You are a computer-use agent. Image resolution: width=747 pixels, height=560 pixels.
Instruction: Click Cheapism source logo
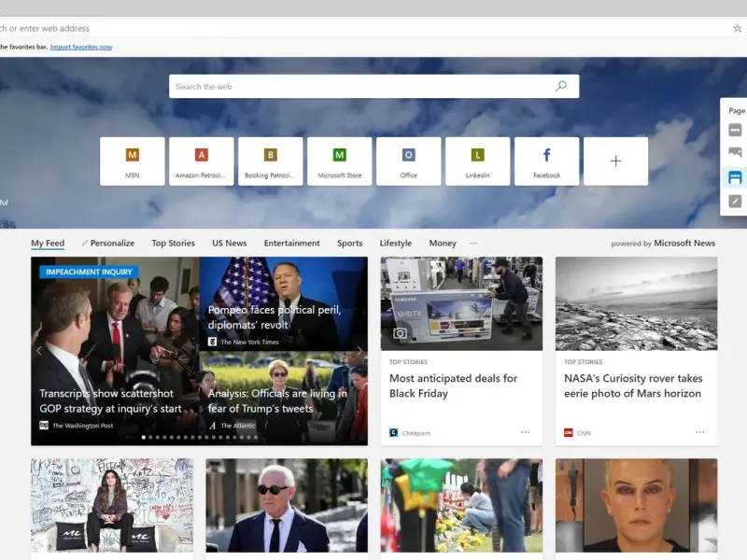[x=393, y=432]
